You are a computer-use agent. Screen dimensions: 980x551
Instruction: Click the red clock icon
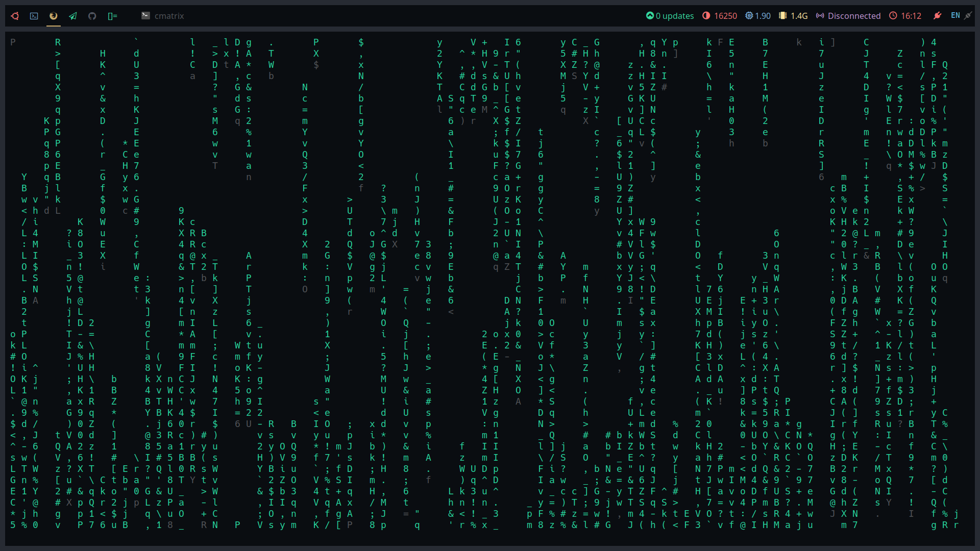tap(893, 16)
